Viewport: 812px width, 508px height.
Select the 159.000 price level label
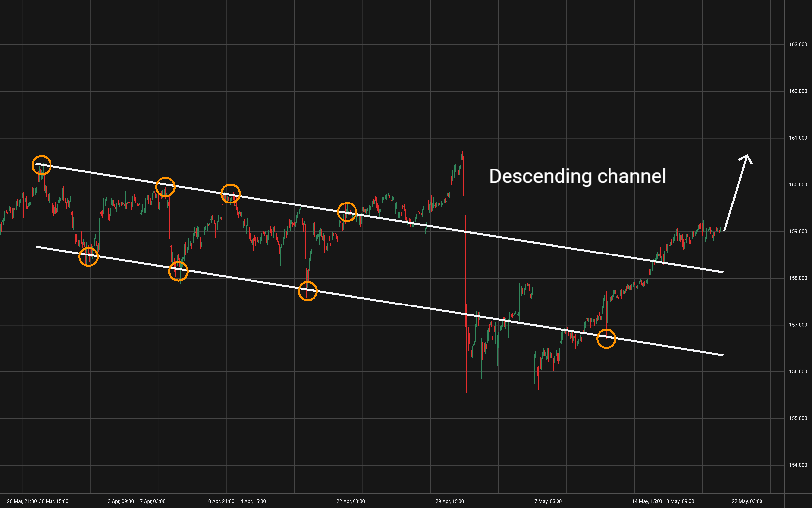[x=798, y=232]
